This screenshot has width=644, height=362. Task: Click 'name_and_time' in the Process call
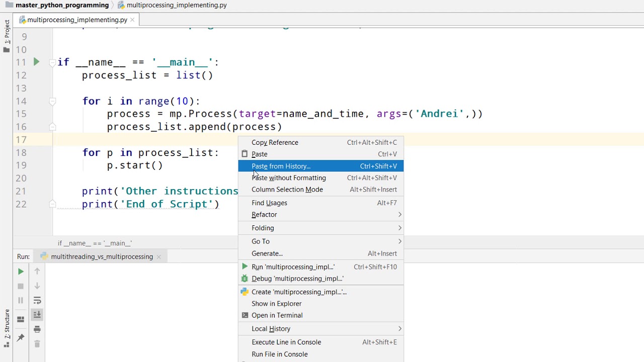click(323, 114)
